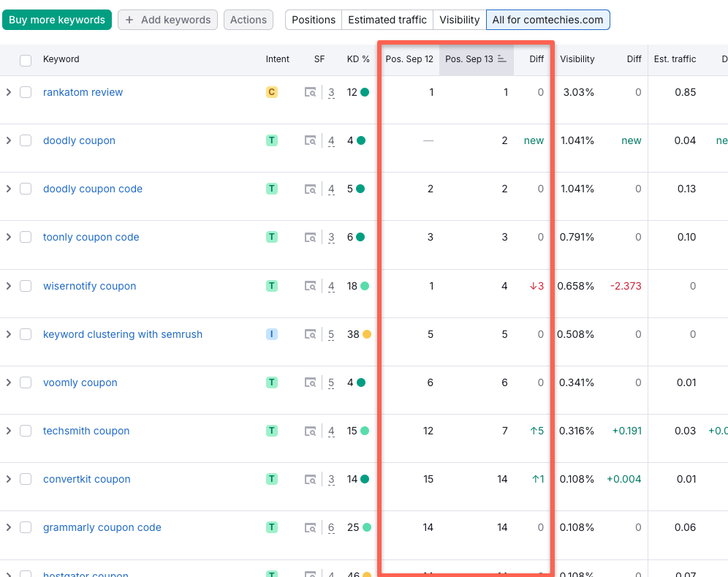Open the Actions button menu

point(249,20)
